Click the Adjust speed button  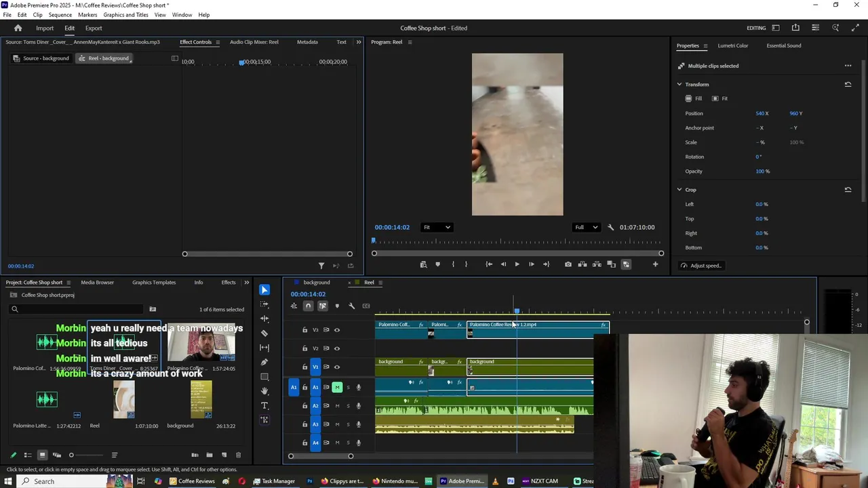tap(701, 266)
